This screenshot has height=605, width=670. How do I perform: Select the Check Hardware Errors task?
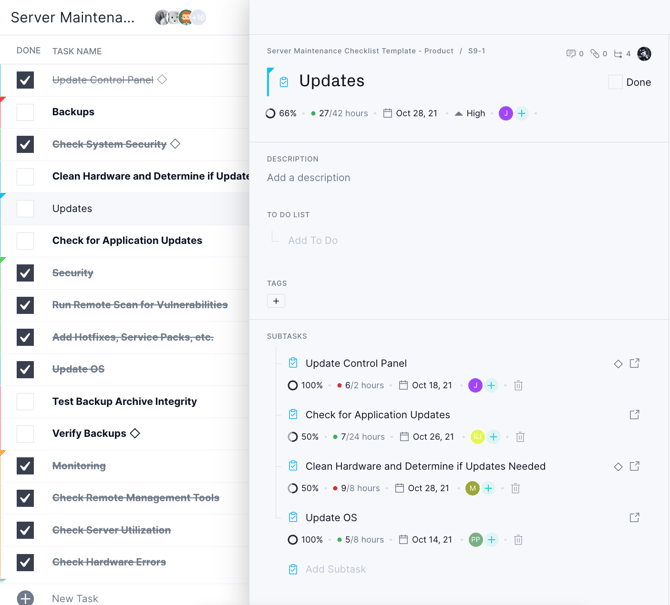coord(125,562)
